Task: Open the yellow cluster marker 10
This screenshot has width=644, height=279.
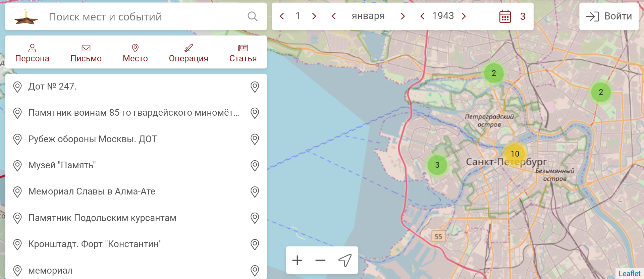Action: [x=515, y=154]
